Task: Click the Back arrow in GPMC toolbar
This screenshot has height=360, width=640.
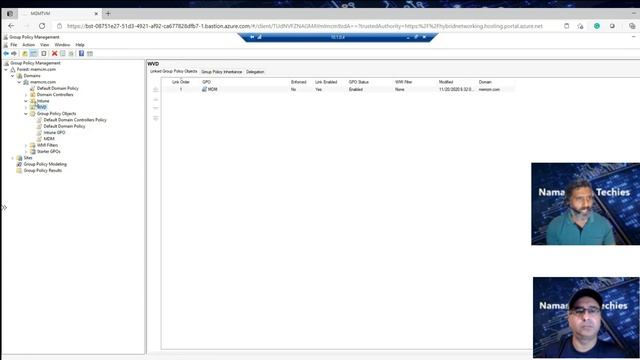Action: (x=6, y=53)
